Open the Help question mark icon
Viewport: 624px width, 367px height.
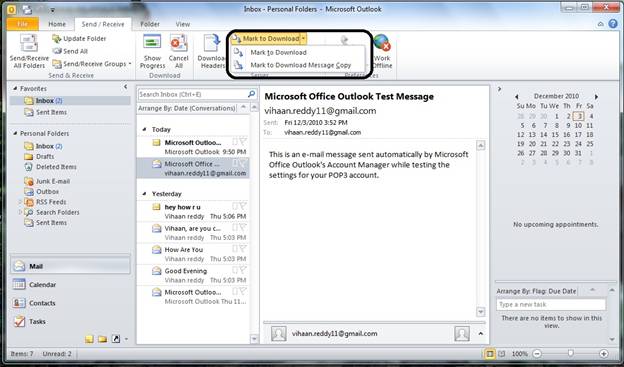point(613,24)
